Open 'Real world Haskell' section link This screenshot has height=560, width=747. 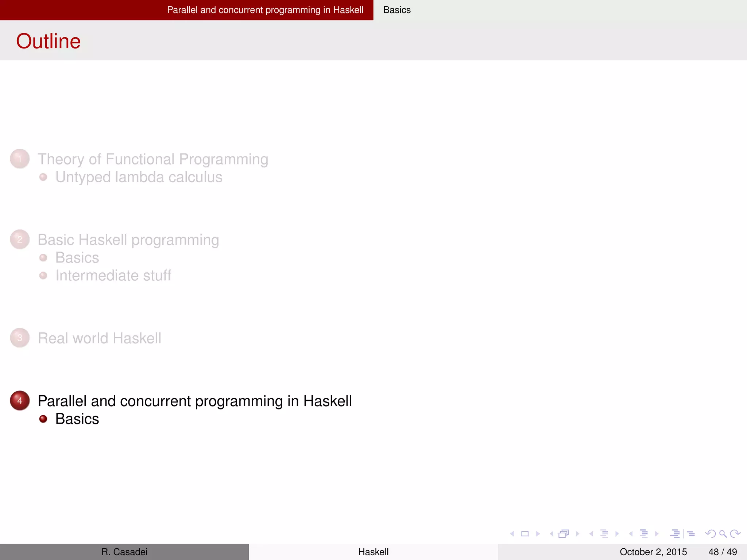99,338
